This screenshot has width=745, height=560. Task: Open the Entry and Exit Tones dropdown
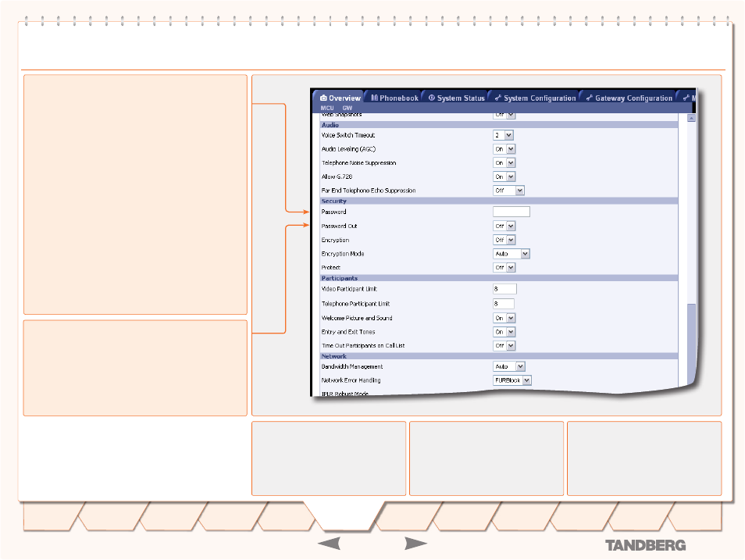tap(504, 332)
